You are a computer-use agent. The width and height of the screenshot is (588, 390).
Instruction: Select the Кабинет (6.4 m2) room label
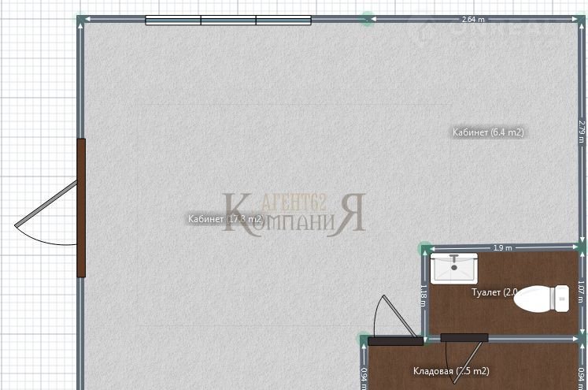click(487, 132)
